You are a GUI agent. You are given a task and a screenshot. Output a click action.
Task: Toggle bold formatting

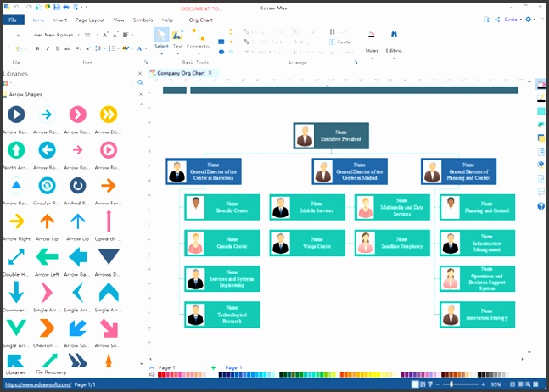tap(37, 48)
